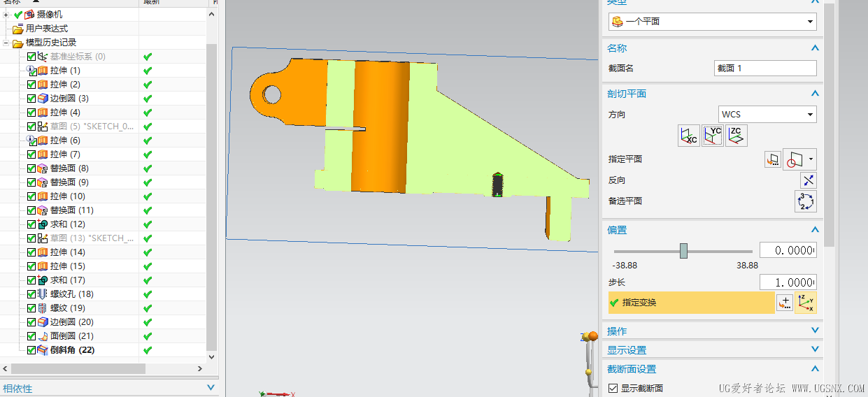Open the WCS direction dropdown
The image size is (868, 397).
767,115
